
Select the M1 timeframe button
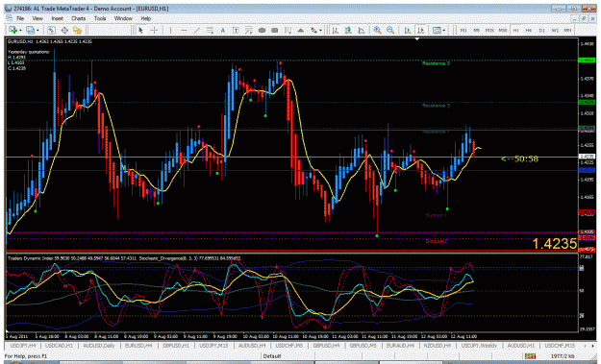[x=463, y=30]
